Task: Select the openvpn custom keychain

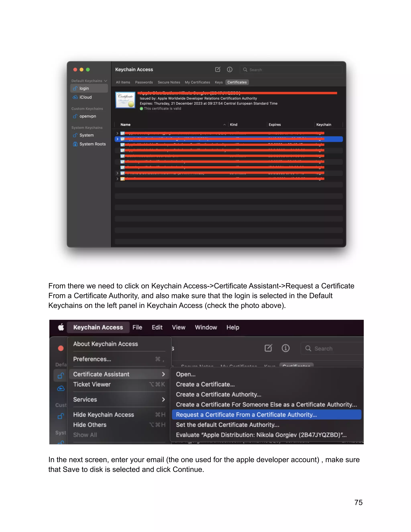Action: click(x=88, y=116)
